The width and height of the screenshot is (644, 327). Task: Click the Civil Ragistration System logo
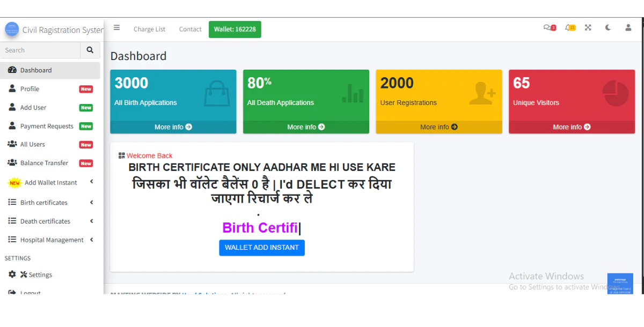point(12,29)
